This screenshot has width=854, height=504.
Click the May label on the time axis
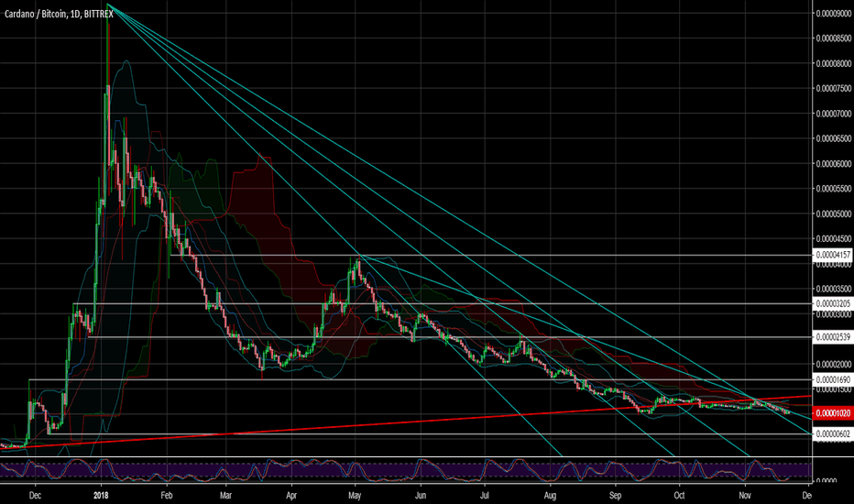pos(355,495)
